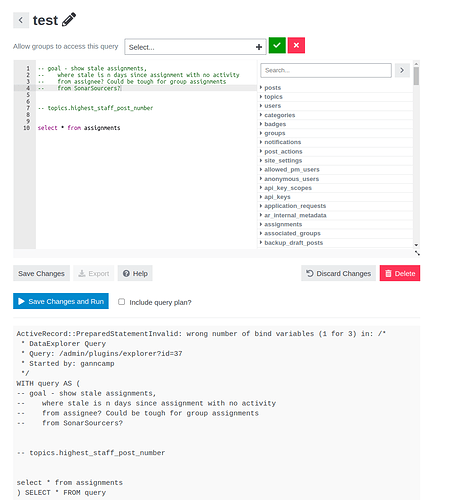Viewport: 459px width, 500px height.
Task: Click the editor resize handle icon
Action: 417,253
